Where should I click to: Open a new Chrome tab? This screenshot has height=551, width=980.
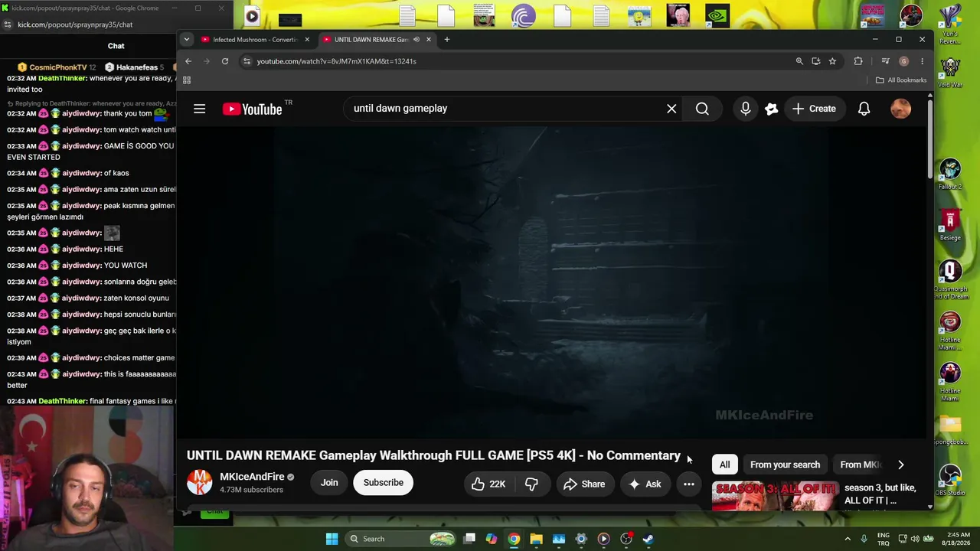coord(447,39)
